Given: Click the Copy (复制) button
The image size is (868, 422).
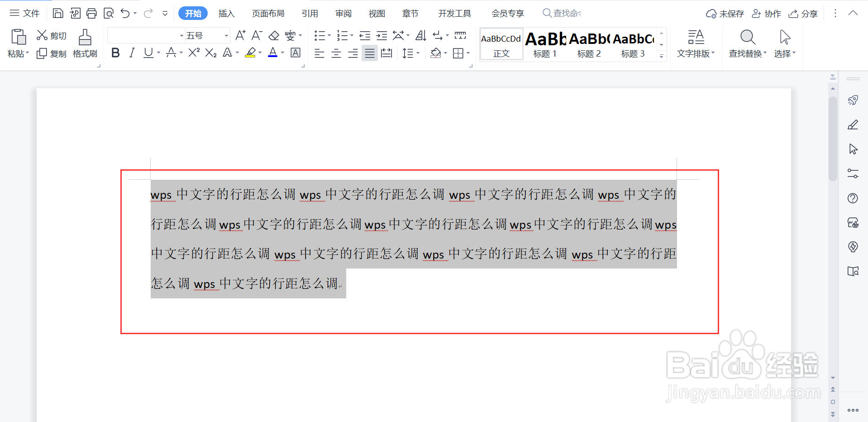Looking at the screenshot, I should pos(52,53).
